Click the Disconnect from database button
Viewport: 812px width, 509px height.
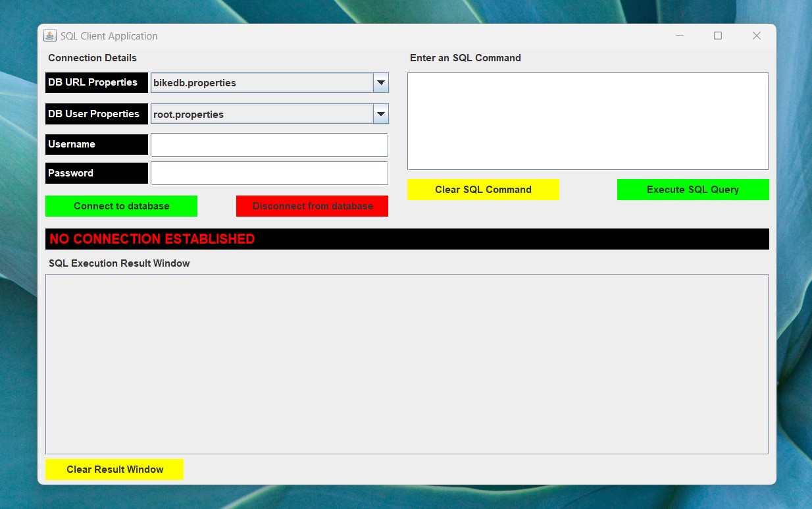[312, 205]
